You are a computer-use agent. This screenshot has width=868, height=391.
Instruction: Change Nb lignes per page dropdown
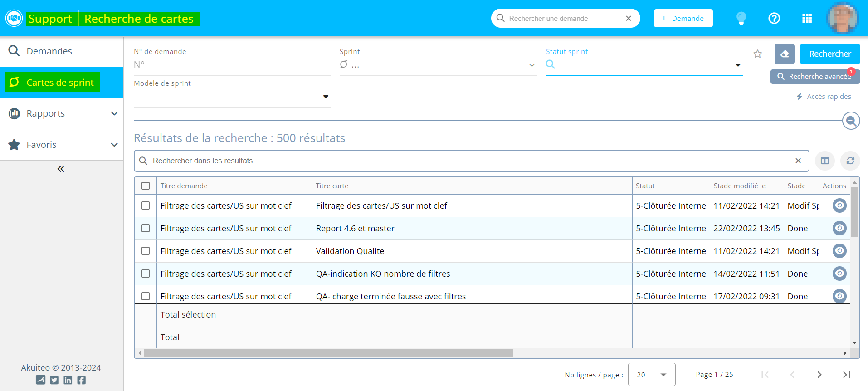tap(651, 375)
